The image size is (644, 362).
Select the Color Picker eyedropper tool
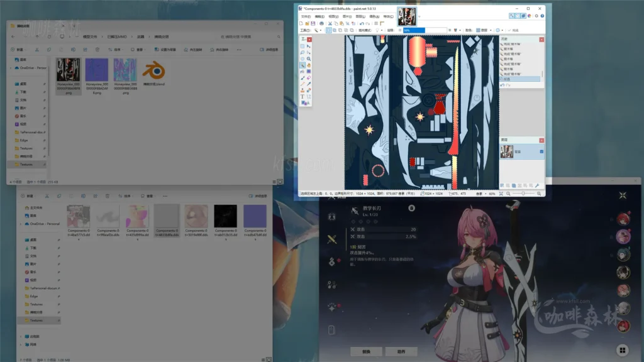(x=310, y=84)
